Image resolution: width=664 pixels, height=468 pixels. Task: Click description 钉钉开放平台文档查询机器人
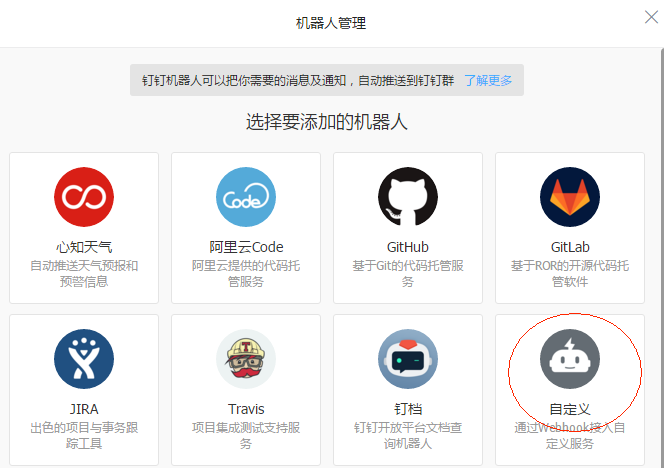coord(408,435)
